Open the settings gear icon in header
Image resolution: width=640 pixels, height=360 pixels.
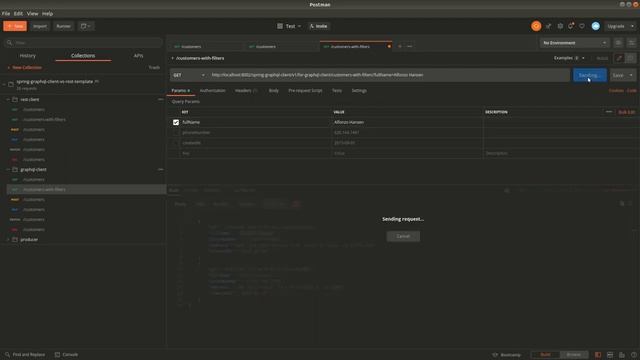click(x=560, y=26)
